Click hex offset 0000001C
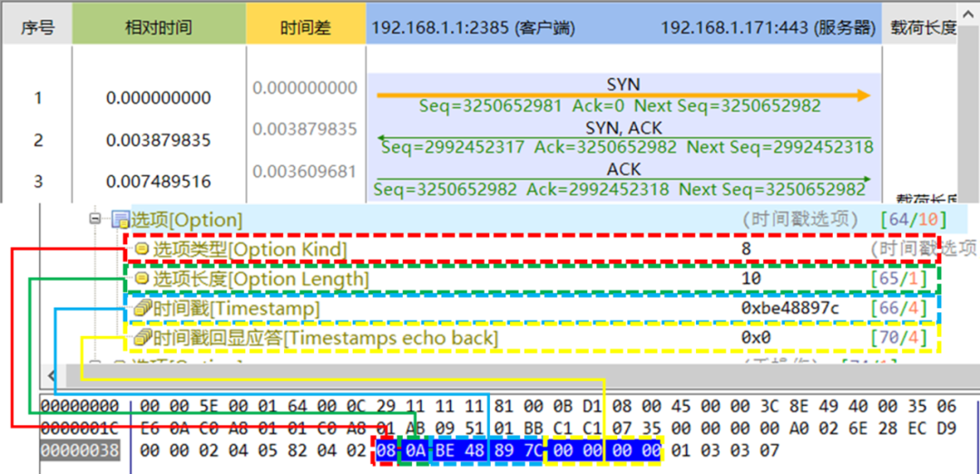The image size is (980, 474). 80,429
